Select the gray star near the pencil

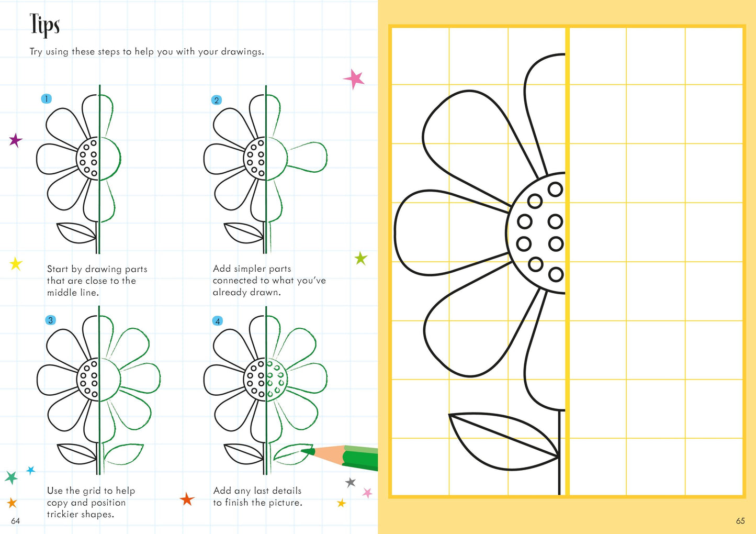click(x=351, y=482)
